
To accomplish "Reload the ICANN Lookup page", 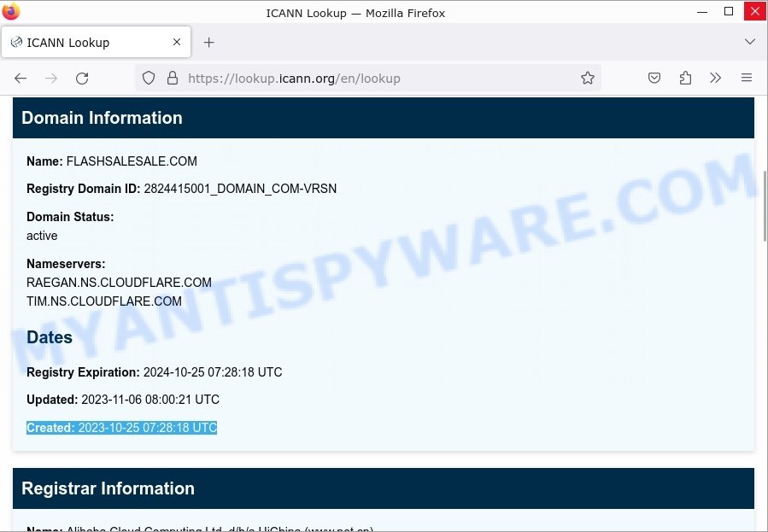I will [82, 79].
